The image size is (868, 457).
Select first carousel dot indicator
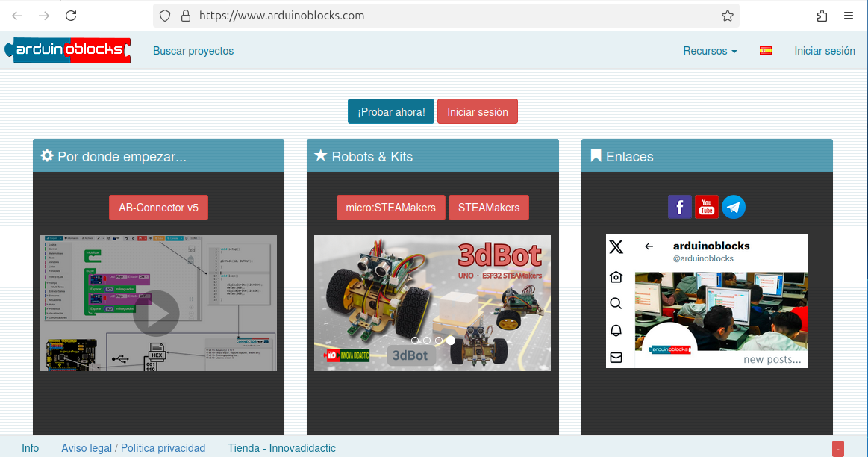[x=415, y=341]
